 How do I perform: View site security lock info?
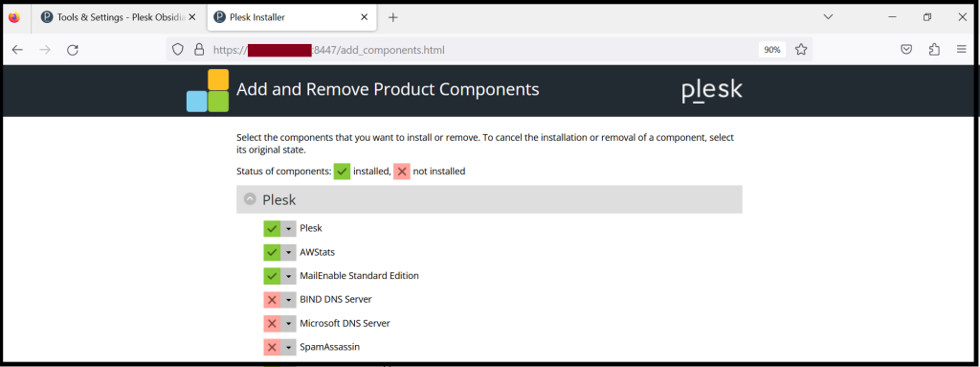199,50
